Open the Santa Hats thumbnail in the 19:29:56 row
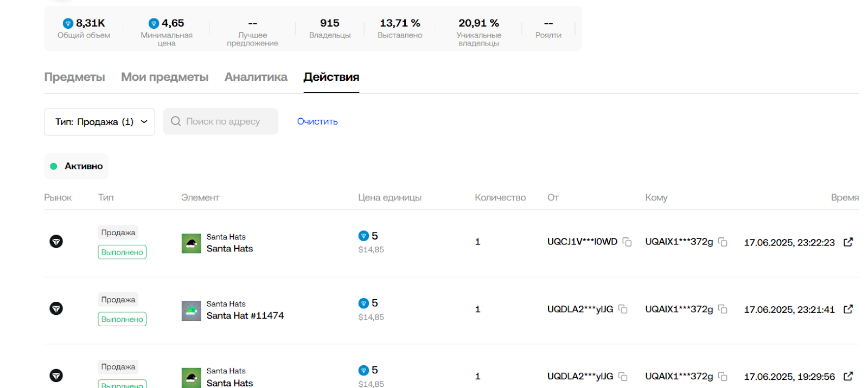 click(192, 378)
